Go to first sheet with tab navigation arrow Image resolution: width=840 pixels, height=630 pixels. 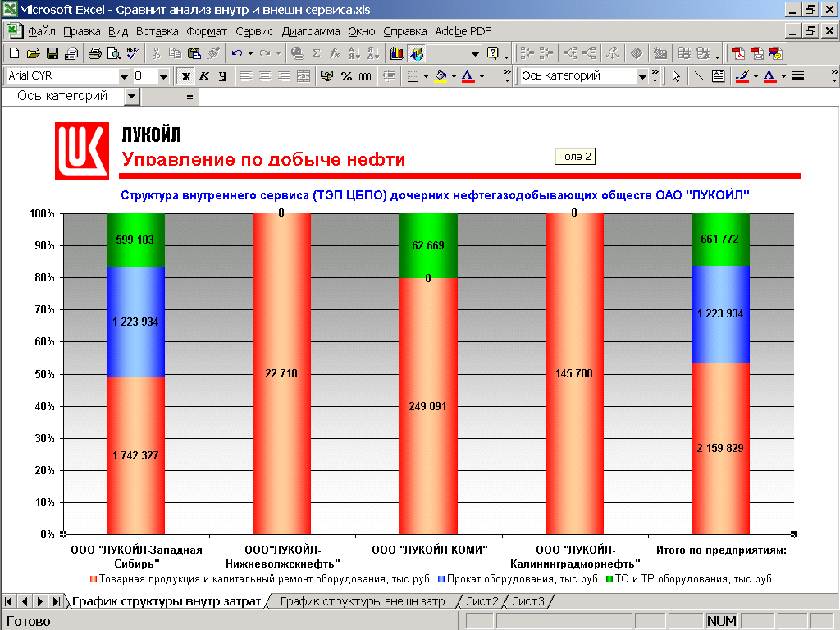[x=8, y=601]
